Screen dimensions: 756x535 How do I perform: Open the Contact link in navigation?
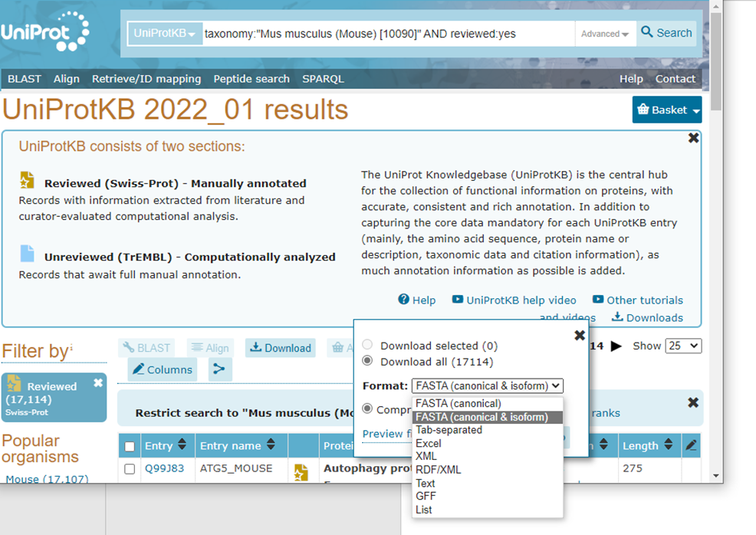pos(675,79)
